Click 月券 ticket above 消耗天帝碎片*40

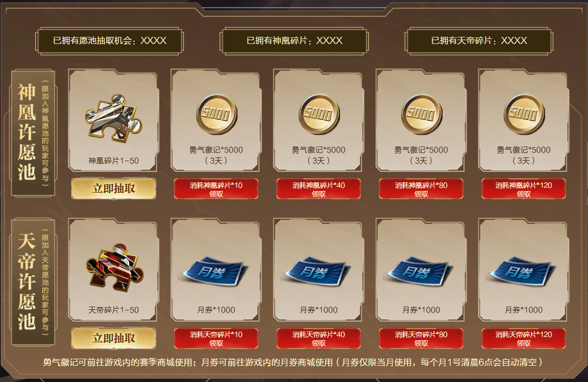pyautogui.click(x=318, y=271)
